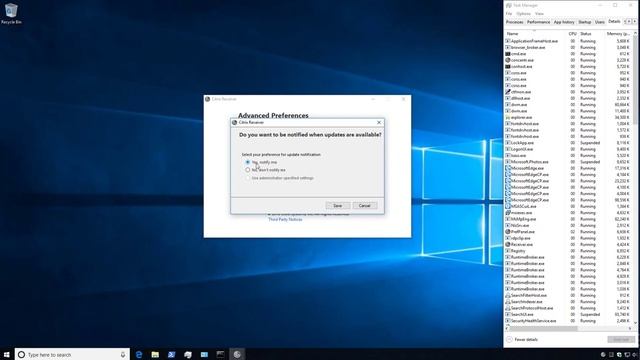Click the 'Type here to search' box
The width and height of the screenshot is (640, 360).
pyautogui.click(x=72, y=354)
